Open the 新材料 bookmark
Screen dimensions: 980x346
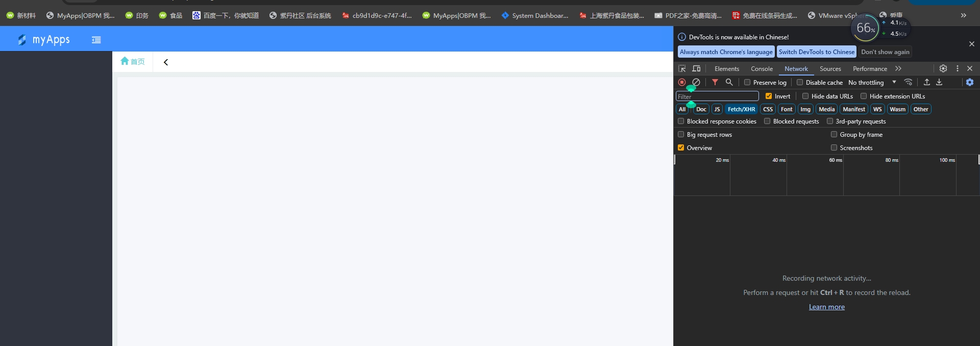(x=21, y=16)
